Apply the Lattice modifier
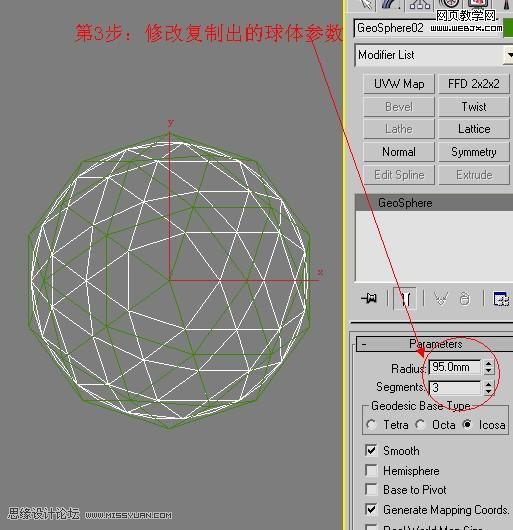 (x=474, y=129)
